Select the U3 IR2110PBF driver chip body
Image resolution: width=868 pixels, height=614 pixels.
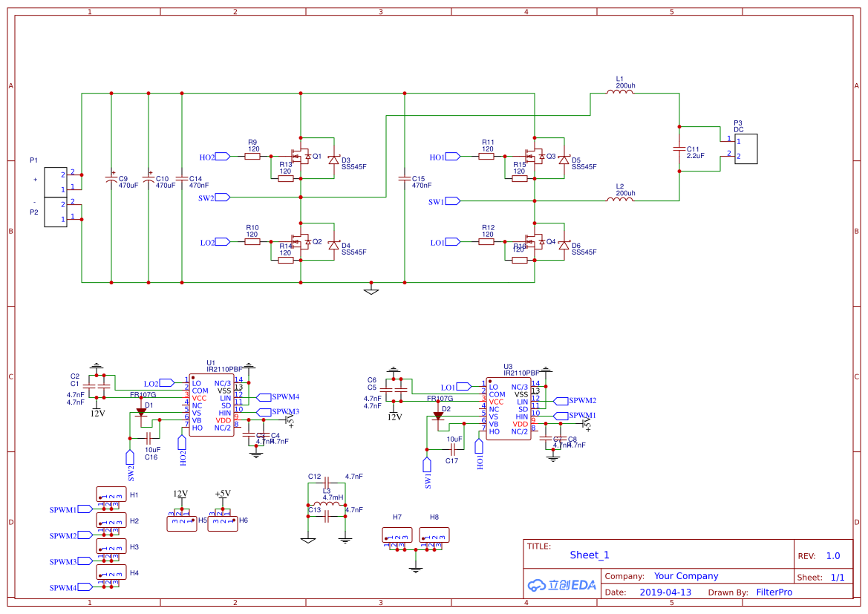(x=508, y=408)
